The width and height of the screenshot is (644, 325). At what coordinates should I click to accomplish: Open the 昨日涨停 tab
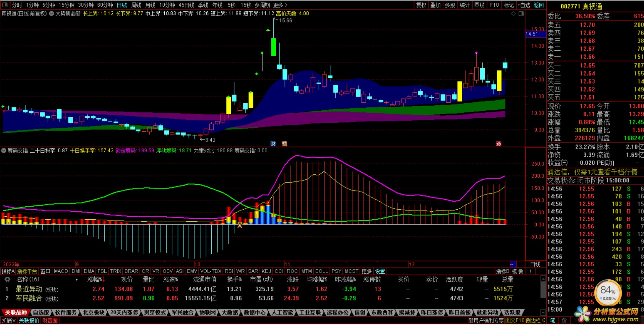pyautogui.click(x=432, y=312)
